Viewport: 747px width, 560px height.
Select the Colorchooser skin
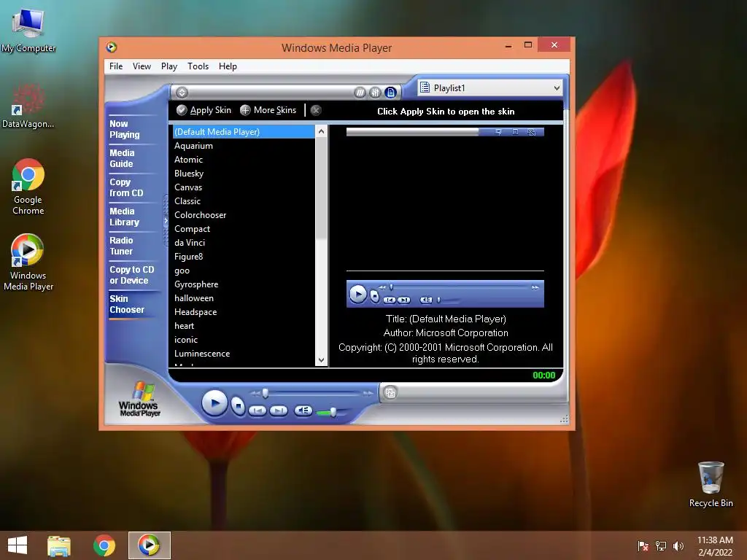[x=244, y=215]
